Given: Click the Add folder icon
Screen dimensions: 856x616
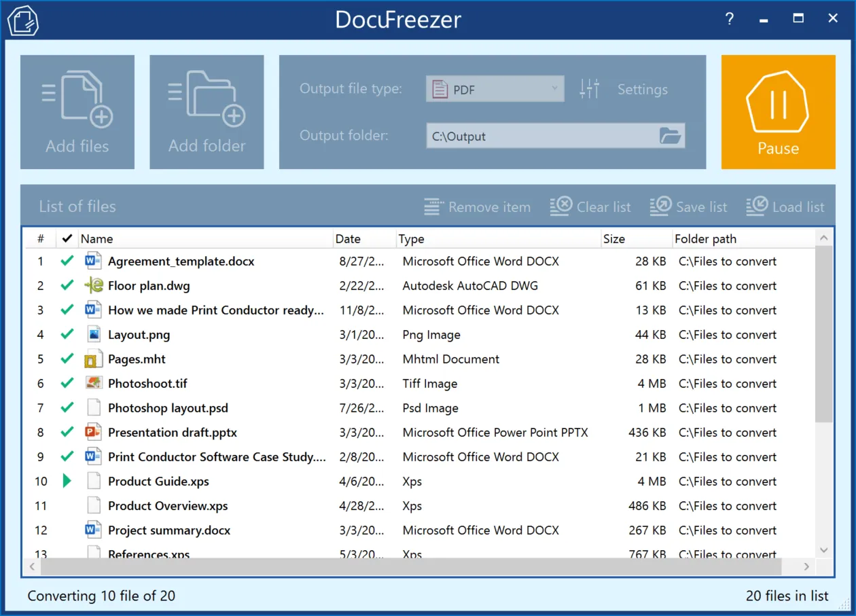Looking at the screenshot, I should coord(207,101).
